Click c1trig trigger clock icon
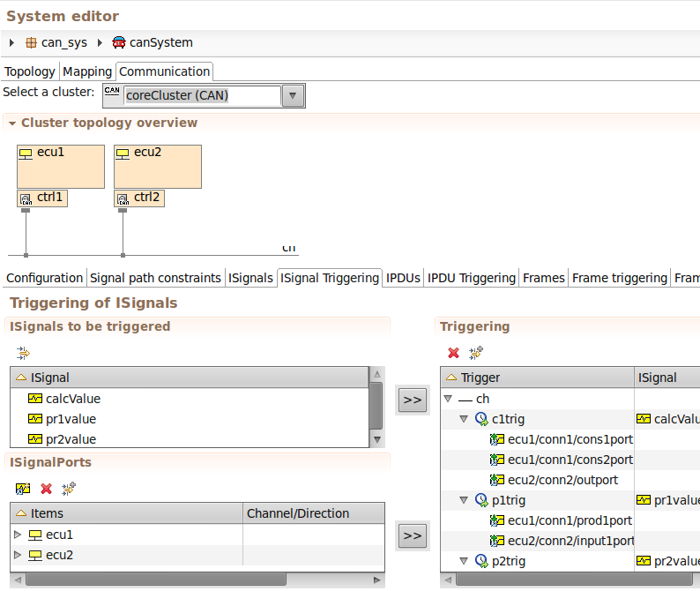Viewport: 700px width, 591px height. (x=481, y=419)
